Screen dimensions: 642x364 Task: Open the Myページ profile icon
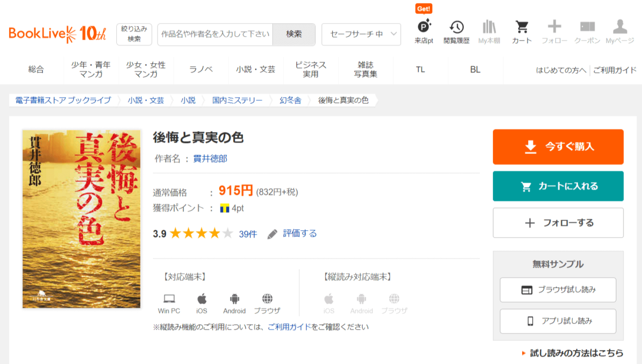(x=620, y=32)
